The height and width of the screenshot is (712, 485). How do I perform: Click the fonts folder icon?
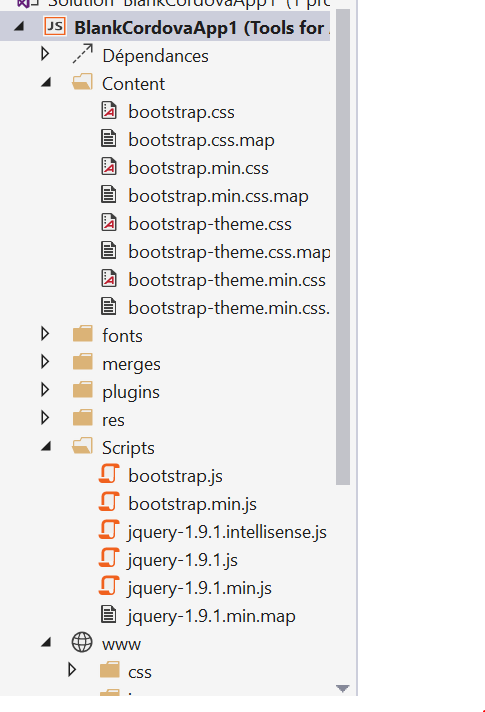tap(83, 334)
